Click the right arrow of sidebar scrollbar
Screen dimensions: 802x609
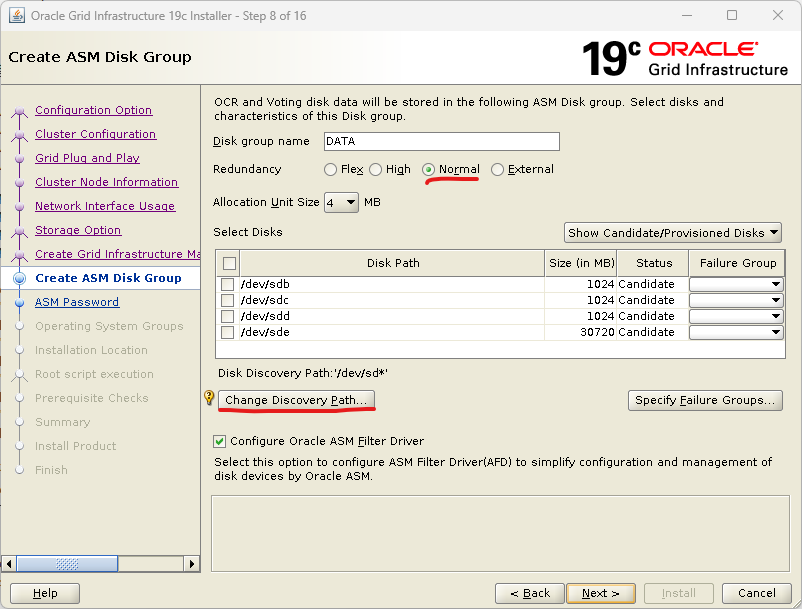click(191, 564)
